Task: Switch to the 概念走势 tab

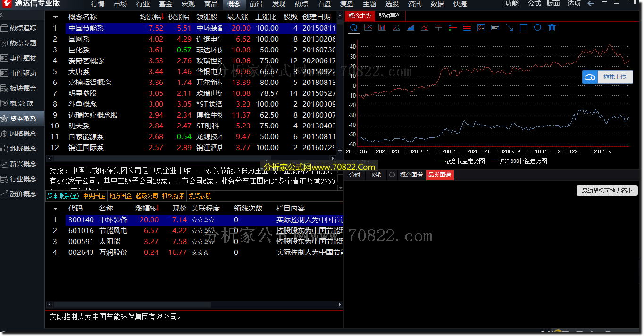Action: (360, 16)
